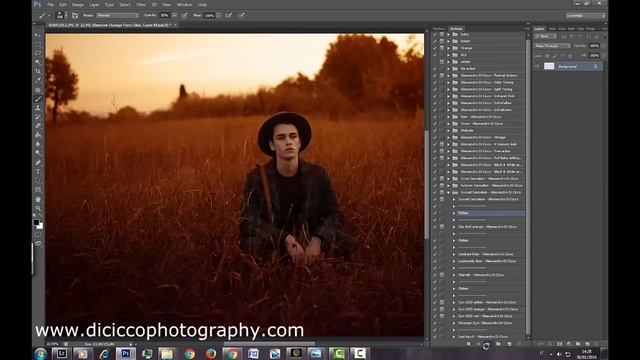
Task: Select the Lasso tool
Action: (x=38, y=53)
